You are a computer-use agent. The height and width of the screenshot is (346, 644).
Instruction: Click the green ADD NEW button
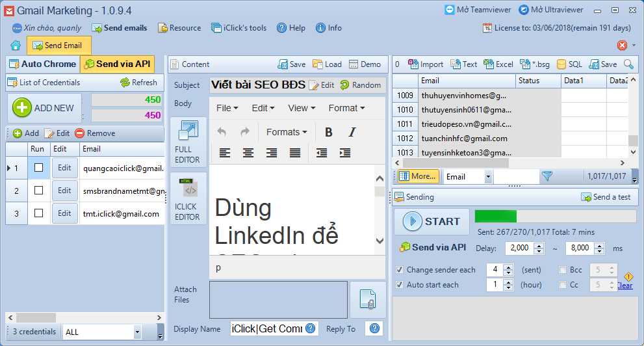(x=44, y=108)
